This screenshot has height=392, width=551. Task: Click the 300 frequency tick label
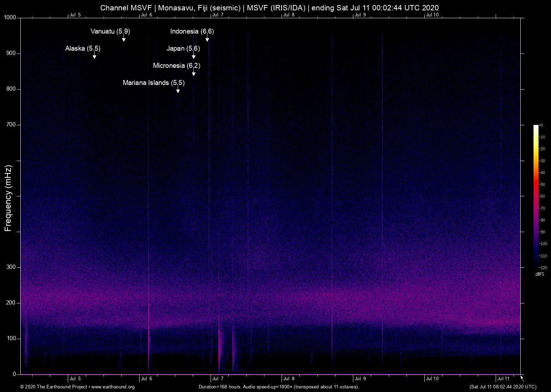[x=11, y=266]
